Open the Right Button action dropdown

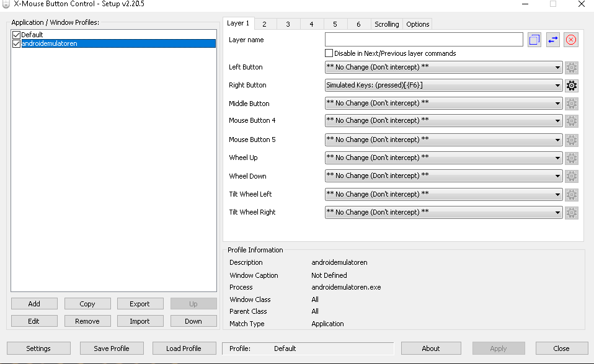[x=443, y=85]
